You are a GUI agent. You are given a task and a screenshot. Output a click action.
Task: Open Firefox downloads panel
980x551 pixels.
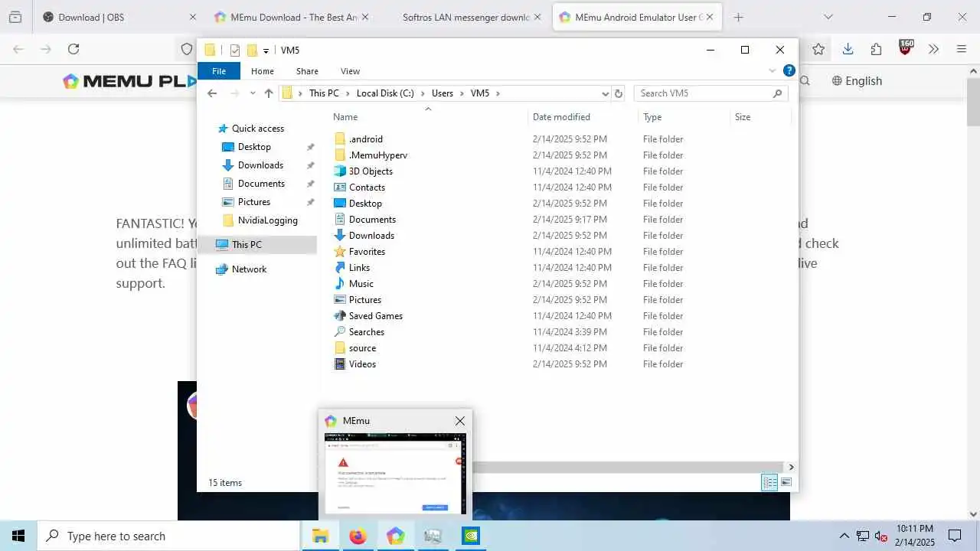[x=848, y=49]
